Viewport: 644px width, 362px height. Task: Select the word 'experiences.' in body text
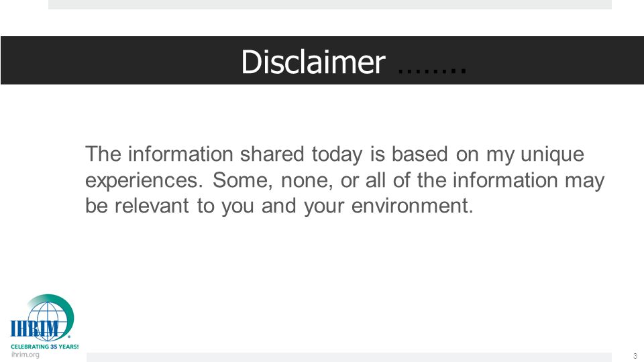(x=144, y=182)
